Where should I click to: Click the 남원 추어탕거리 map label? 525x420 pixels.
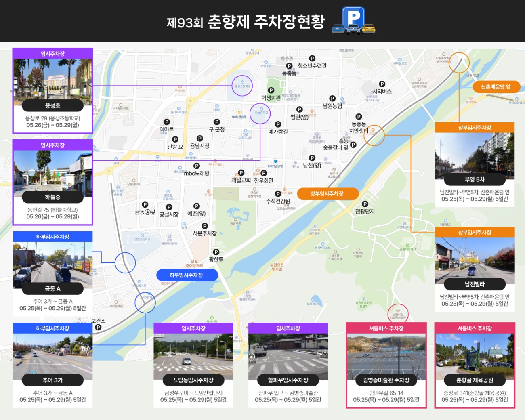(194, 264)
